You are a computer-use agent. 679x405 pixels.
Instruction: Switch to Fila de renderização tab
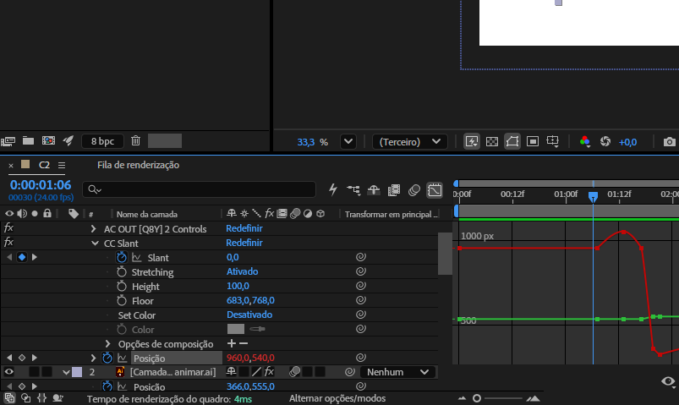point(138,165)
